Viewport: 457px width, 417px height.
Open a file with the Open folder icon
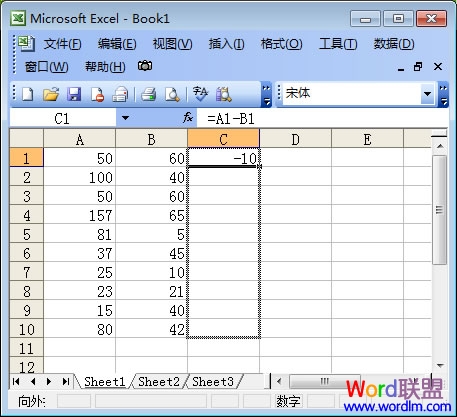tap(51, 94)
